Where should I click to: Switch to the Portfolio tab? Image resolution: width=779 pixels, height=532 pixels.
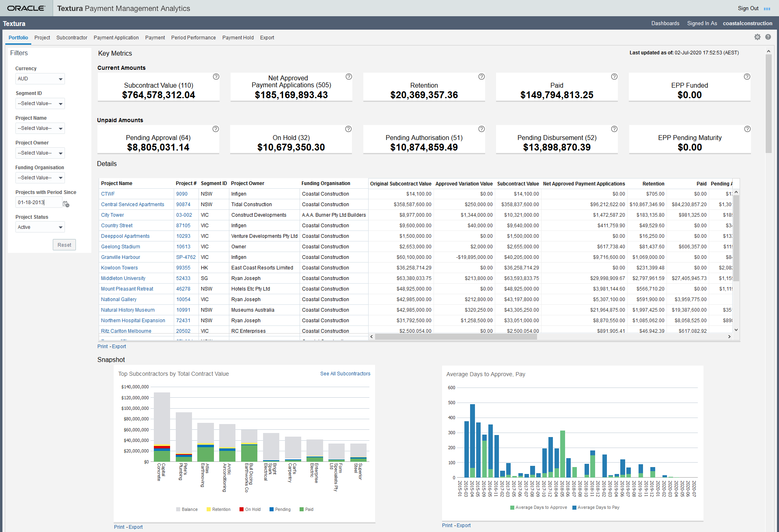point(18,38)
